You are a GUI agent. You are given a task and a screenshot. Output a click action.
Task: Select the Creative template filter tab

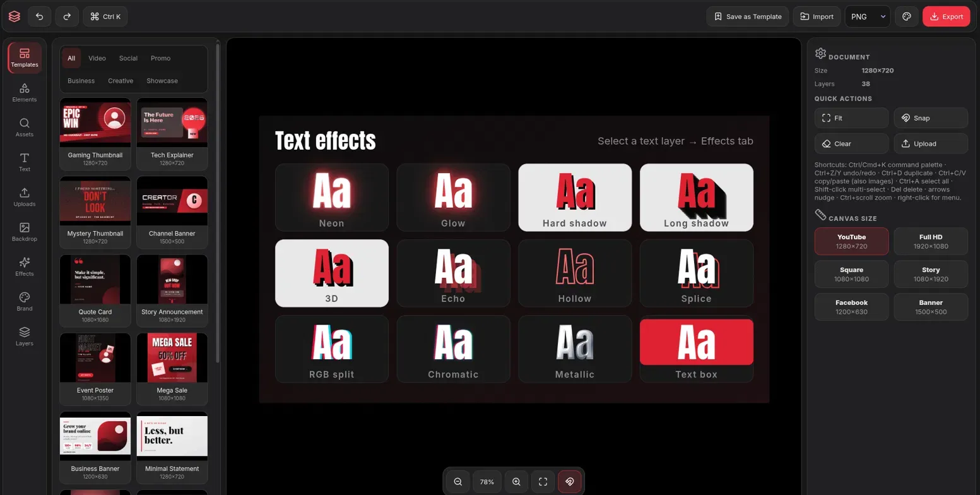(121, 81)
